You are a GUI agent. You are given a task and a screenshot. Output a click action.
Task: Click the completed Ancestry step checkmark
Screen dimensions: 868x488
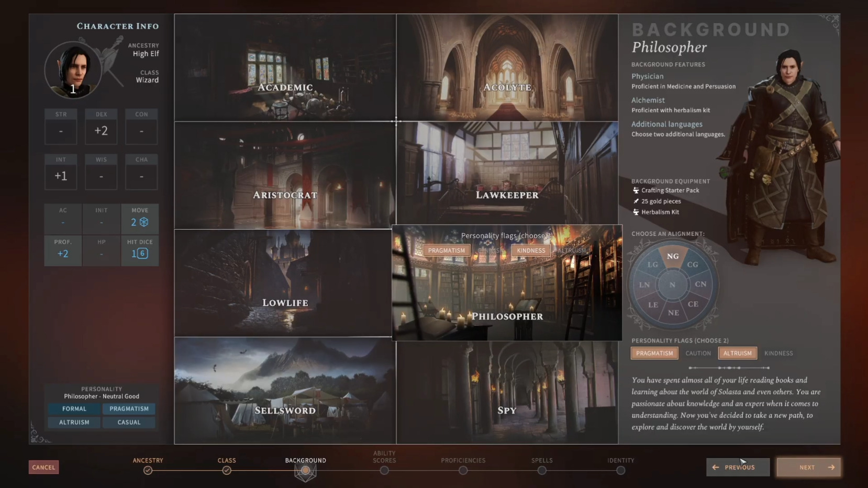(x=148, y=470)
